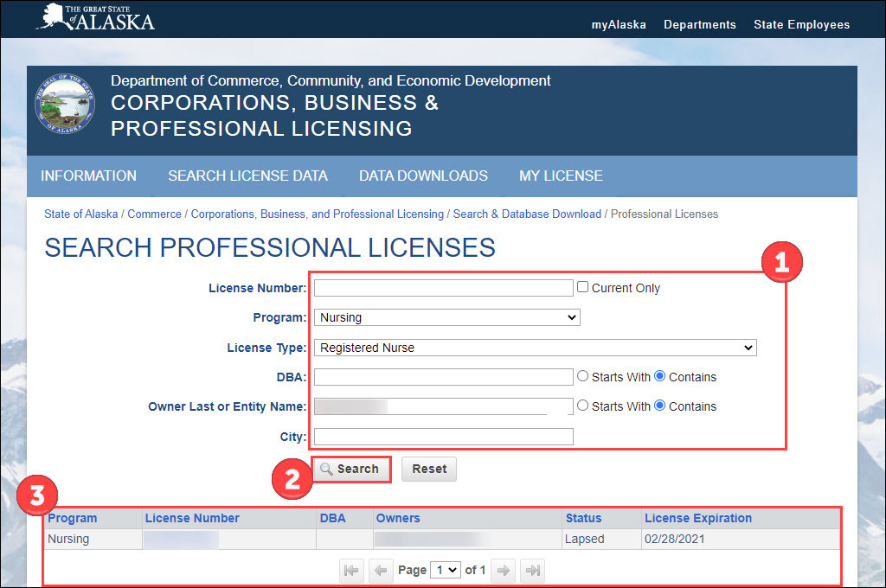Choose Owner name Contains option

659,406
